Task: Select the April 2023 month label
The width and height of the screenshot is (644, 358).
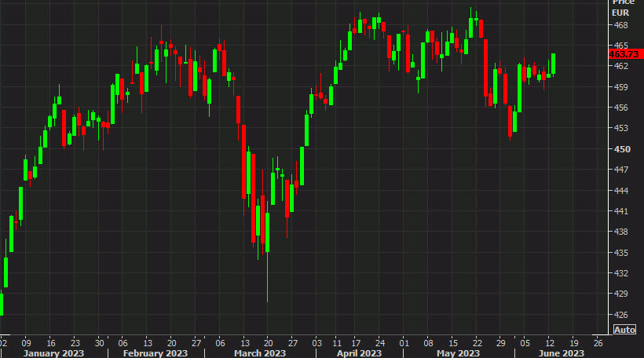Action: click(359, 353)
